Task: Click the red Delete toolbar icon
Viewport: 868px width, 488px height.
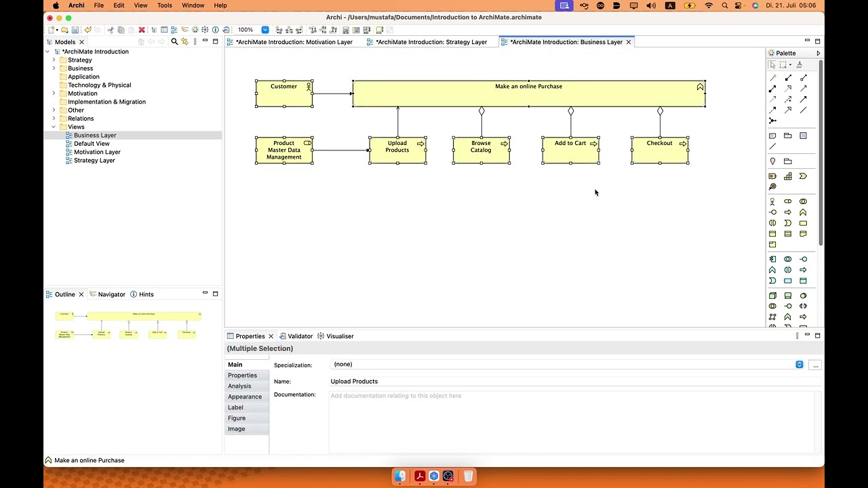Action: point(142,30)
